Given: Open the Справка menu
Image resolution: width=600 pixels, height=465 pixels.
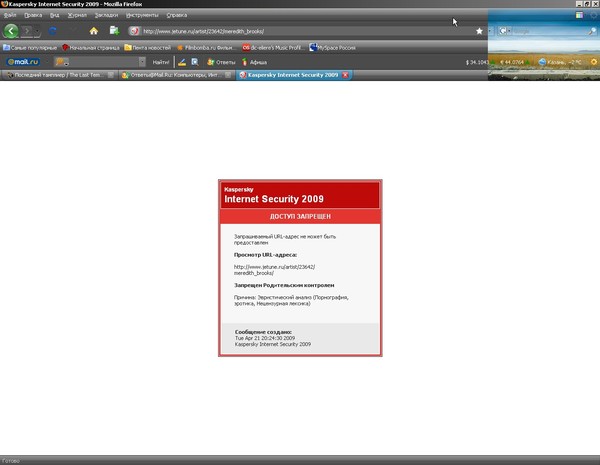Looking at the screenshot, I should pyautogui.click(x=177, y=15).
